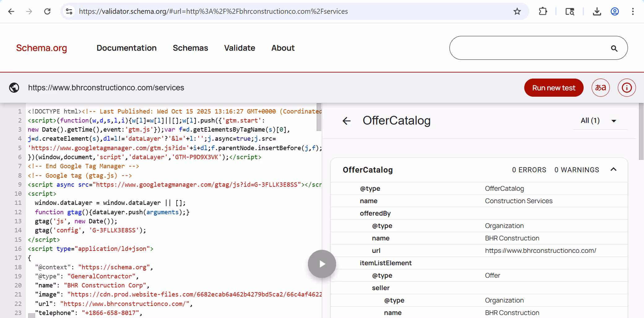Click the seller property row
The width and height of the screenshot is (644, 318).
[479, 288]
